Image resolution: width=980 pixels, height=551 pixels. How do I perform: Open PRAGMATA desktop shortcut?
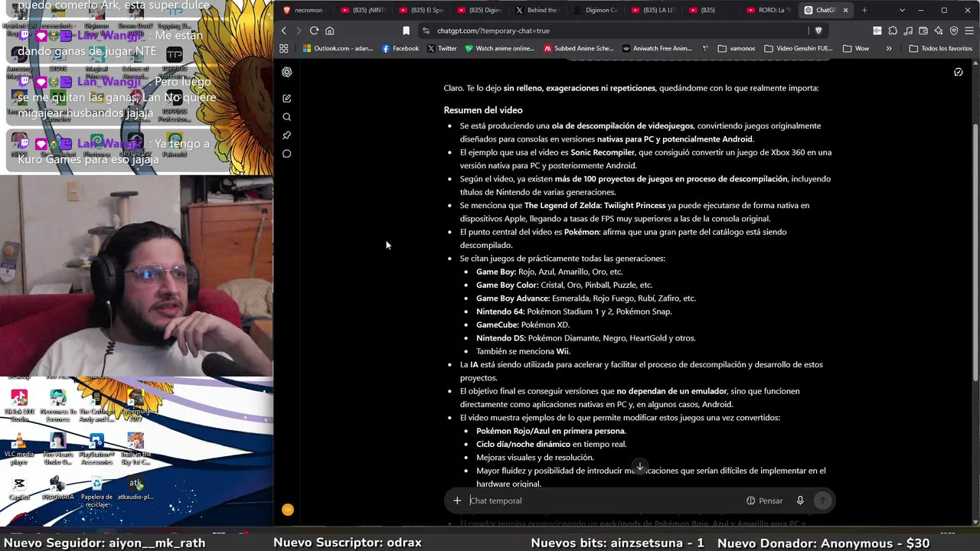tap(57, 488)
